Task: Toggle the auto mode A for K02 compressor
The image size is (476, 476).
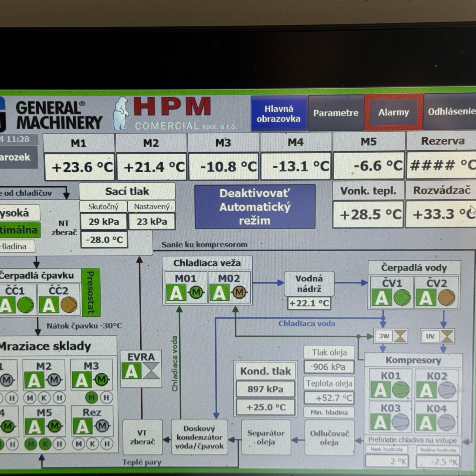Action: coord(425,390)
